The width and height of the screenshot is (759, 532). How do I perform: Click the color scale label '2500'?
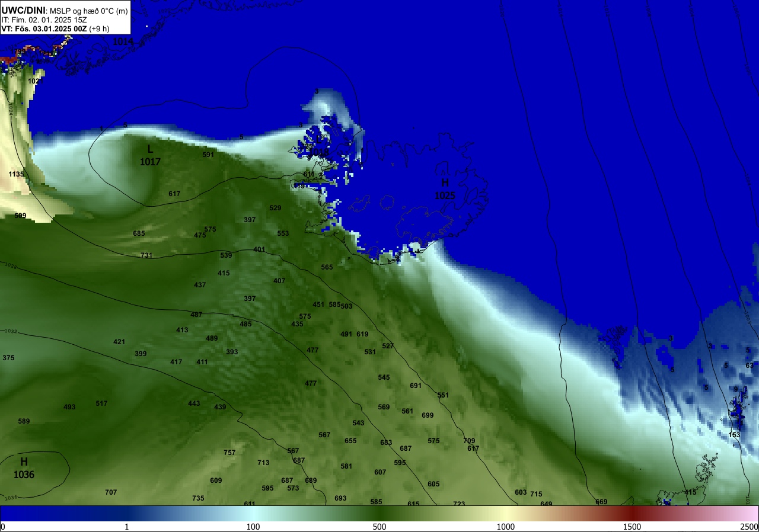pos(750,527)
